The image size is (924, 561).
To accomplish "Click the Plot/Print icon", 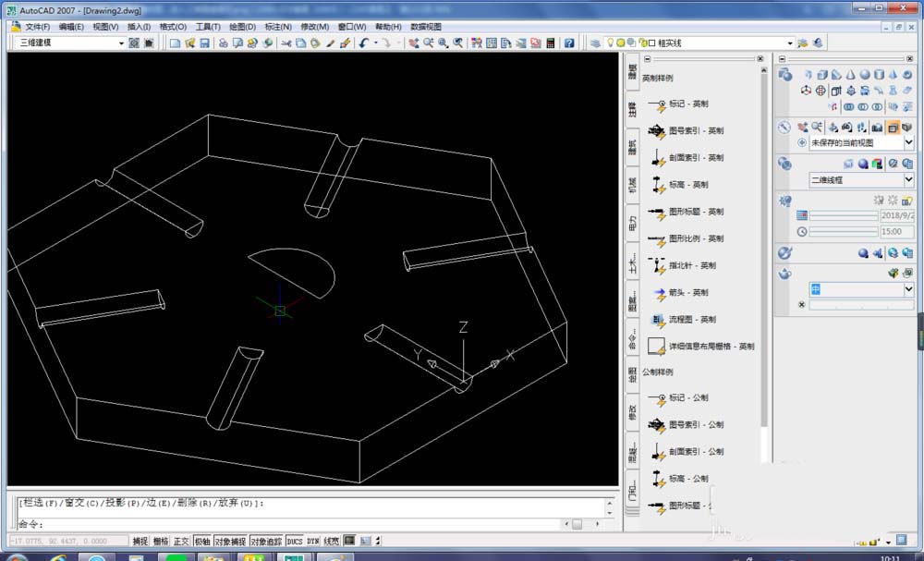I will pos(224,43).
